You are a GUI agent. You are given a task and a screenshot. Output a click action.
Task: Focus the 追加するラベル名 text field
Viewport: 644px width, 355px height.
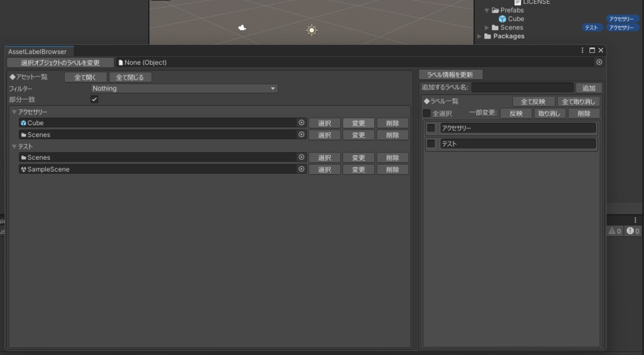coord(522,87)
